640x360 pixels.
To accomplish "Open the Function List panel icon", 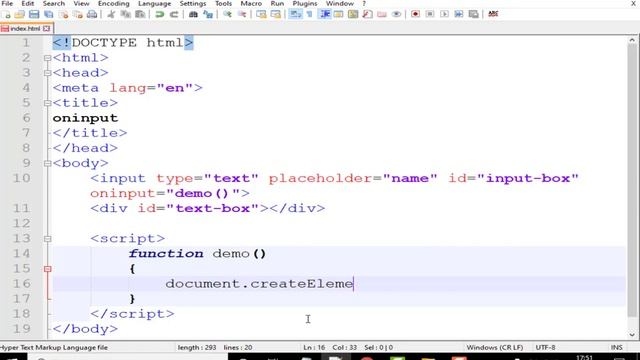I will [367, 14].
